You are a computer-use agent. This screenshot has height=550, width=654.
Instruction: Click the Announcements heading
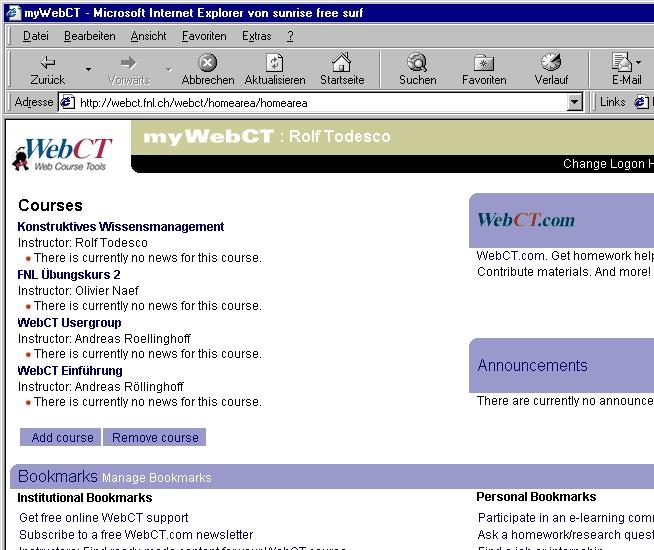(x=533, y=366)
